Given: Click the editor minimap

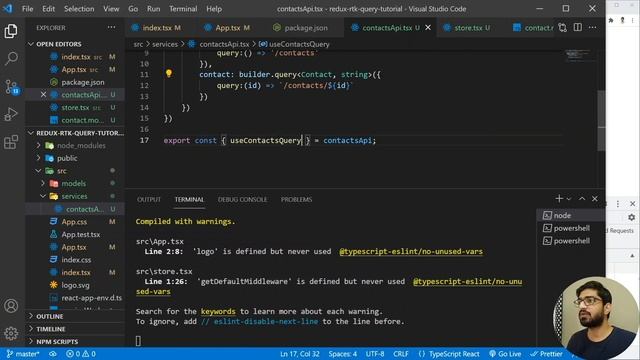Looking at the screenshot, I should click(x=579, y=55).
